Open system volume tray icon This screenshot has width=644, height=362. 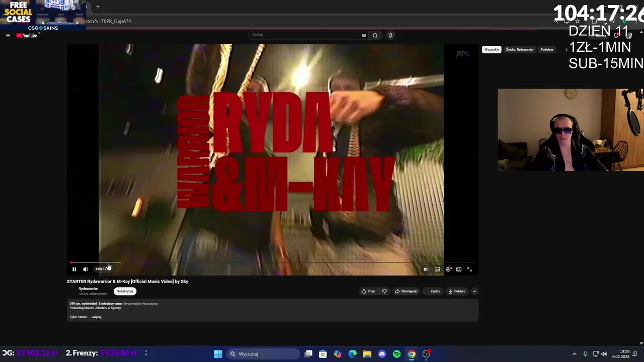pos(604,354)
